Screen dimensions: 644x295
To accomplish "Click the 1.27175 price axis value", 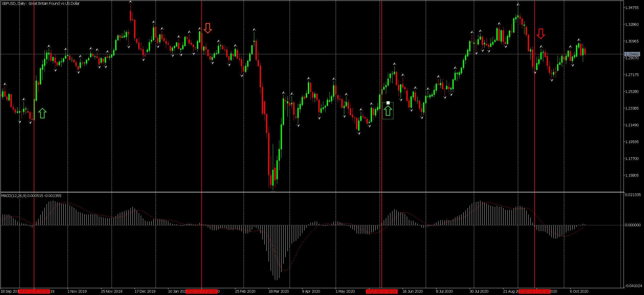I will pyautogui.click(x=632, y=75).
